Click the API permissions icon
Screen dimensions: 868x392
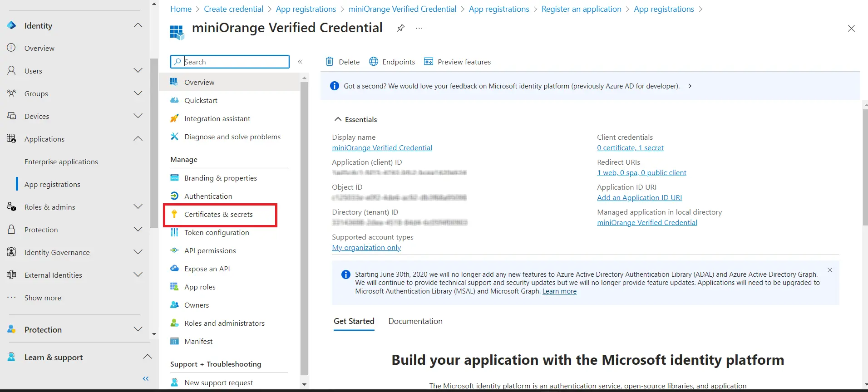(x=174, y=250)
